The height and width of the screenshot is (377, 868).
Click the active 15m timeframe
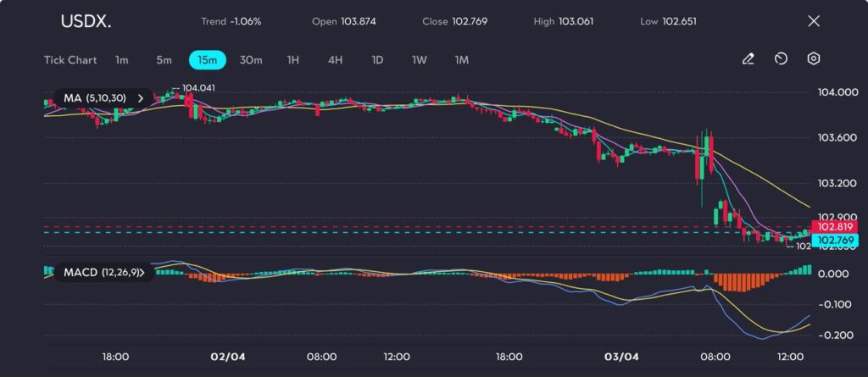click(x=207, y=60)
